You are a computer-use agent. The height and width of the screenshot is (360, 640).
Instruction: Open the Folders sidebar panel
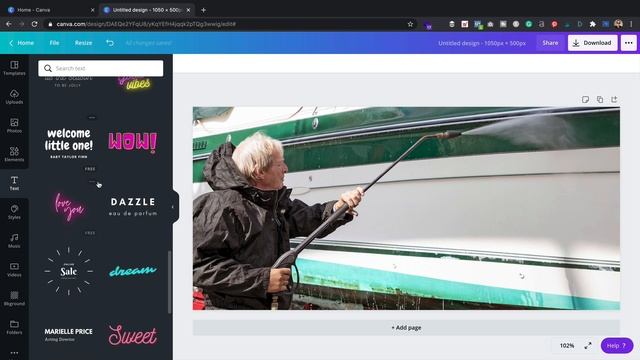14,327
